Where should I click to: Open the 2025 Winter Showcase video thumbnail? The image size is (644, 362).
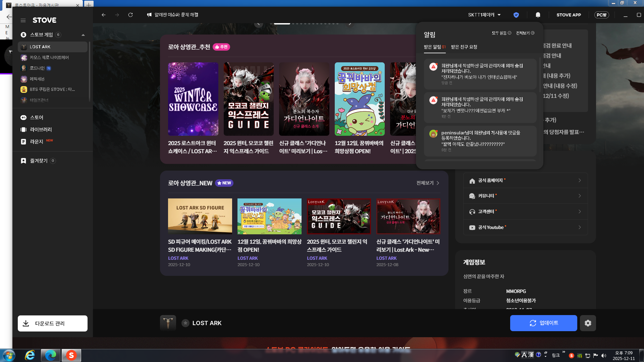coord(193,99)
